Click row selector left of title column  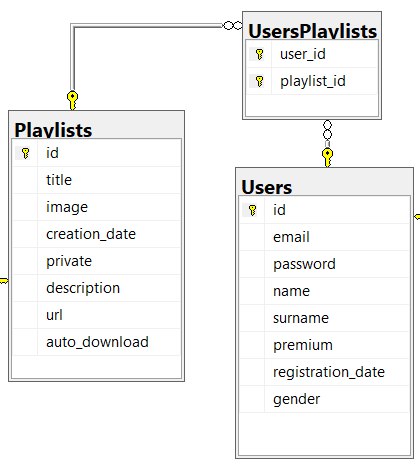[x=25, y=180]
